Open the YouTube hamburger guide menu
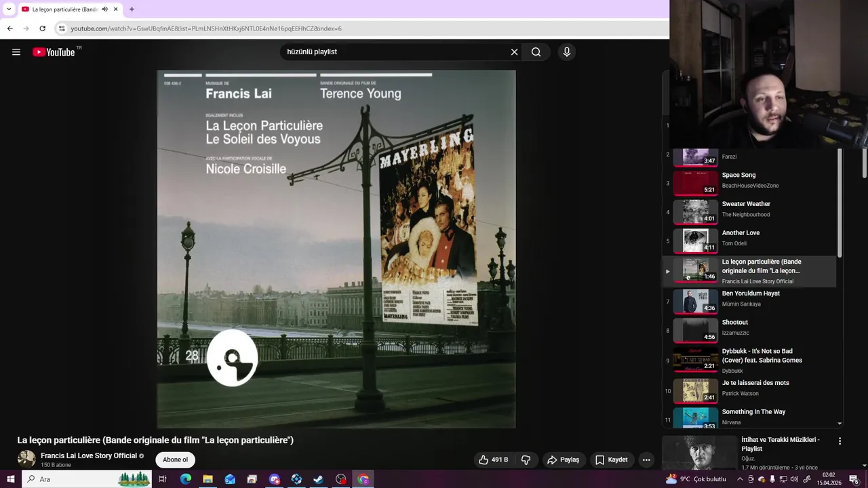This screenshot has width=868, height=488. pos(16,52)
